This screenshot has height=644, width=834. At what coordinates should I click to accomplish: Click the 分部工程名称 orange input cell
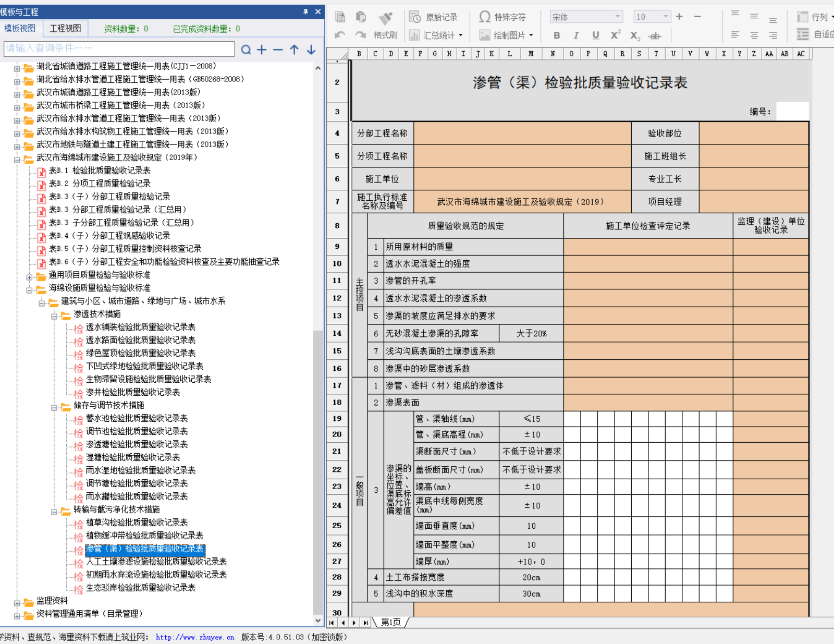click(x=522, y=133)
